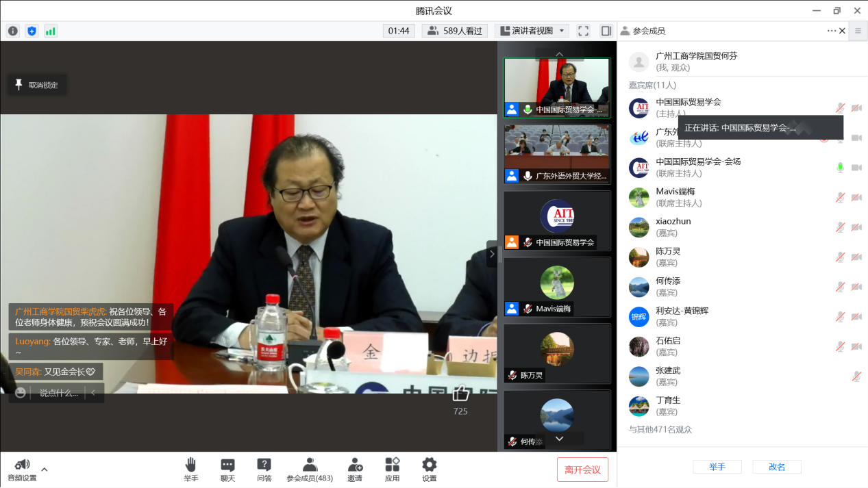
Task: Open the 应用 apps icon
Action: pos(392,469)
